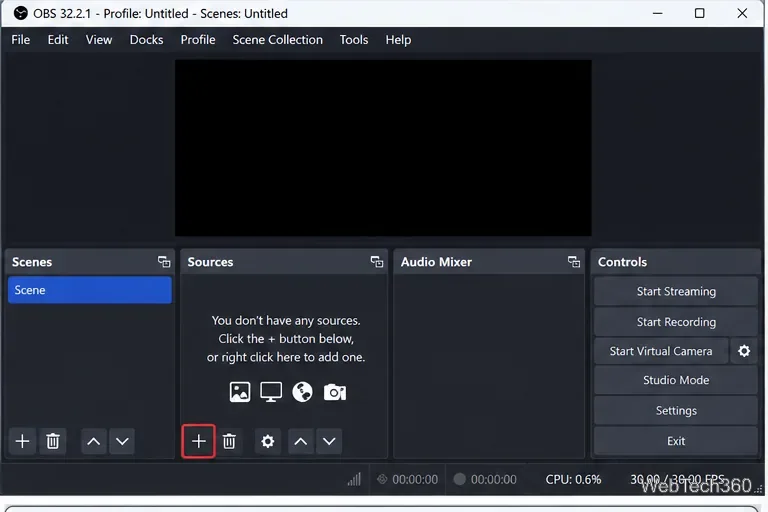Image resolution: width=768 pixels, height=512 pixels.
Task: Click the 'Audio Mixer' panel title
Action: coord(436,262)
